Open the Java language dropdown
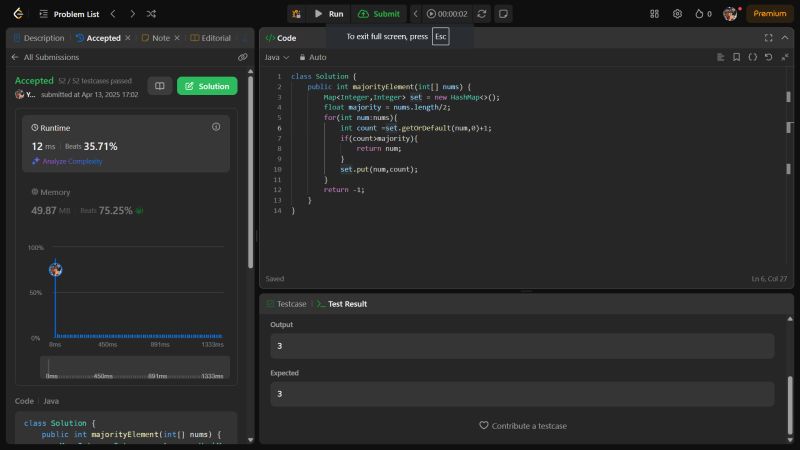Image resolution: width=800 pixels, height=450 pixels. pyautogui.click(x=277, y=57)
